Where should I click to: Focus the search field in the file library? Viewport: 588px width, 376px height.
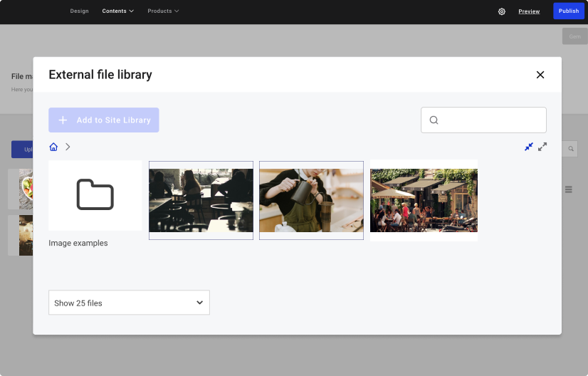(493, 120)
